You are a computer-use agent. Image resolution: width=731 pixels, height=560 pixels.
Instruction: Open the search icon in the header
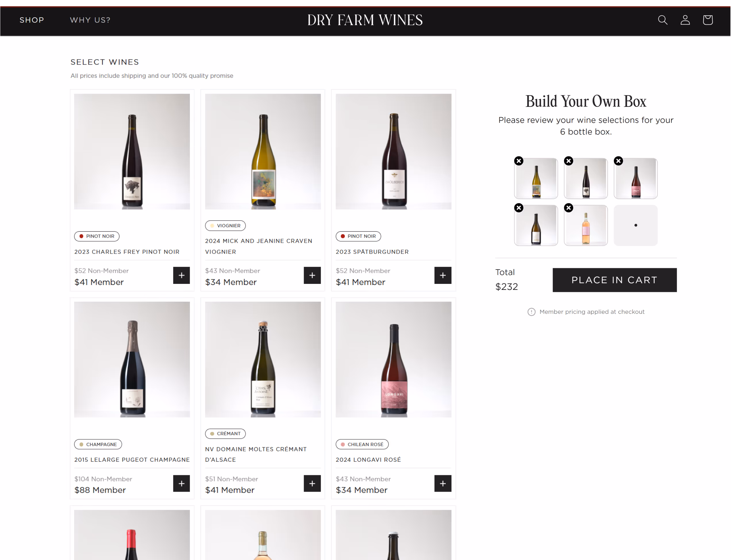[662, 20]
